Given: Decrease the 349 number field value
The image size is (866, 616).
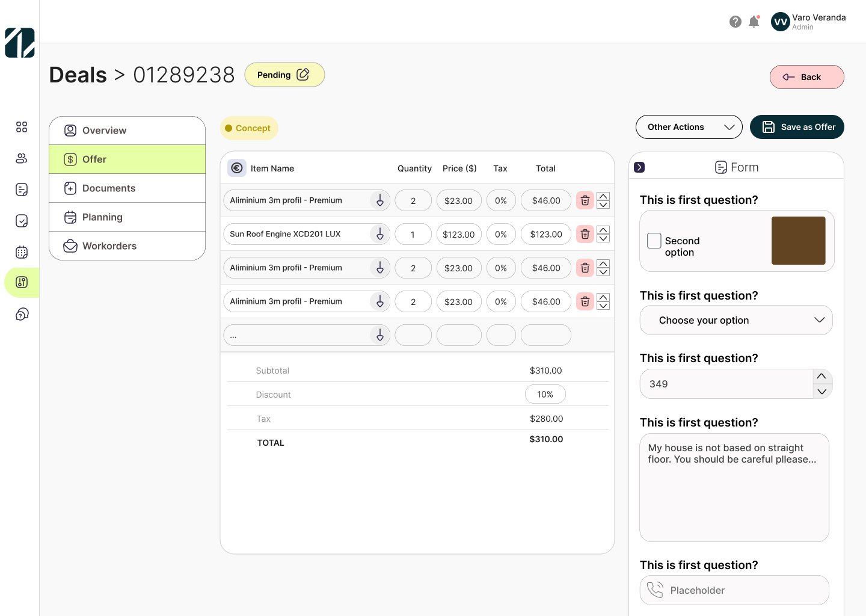Looking at the screenshot, I should click(x=821, y=392).
